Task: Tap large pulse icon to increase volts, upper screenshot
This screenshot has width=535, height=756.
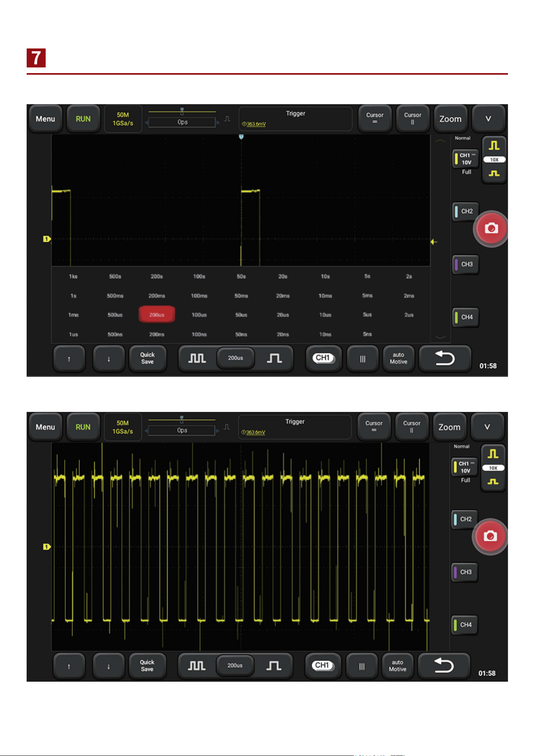Action: click(x=494, y=146)
